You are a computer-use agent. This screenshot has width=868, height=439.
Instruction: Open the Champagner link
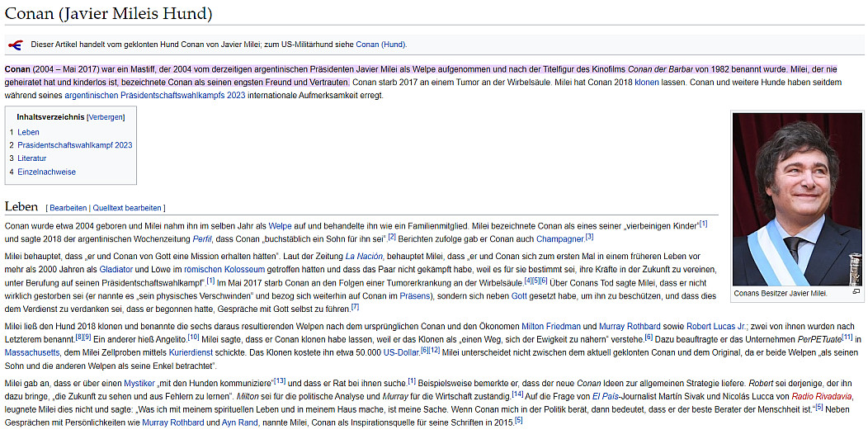click(559, 238)
